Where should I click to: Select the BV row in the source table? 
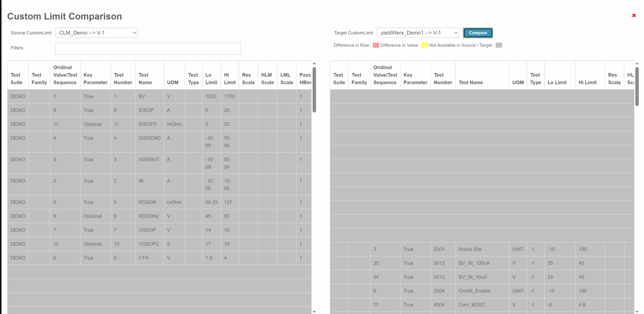[142, 96]
